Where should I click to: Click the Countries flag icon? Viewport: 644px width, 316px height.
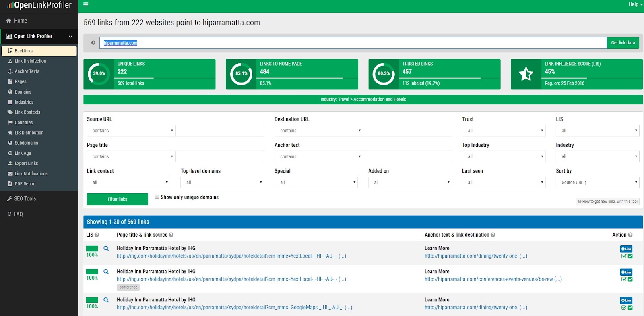(x=10, y=123)
